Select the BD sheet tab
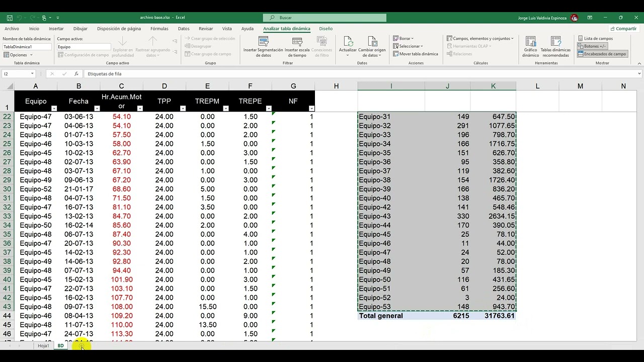Viewport: 644px width, 362px height. (60, 346)
